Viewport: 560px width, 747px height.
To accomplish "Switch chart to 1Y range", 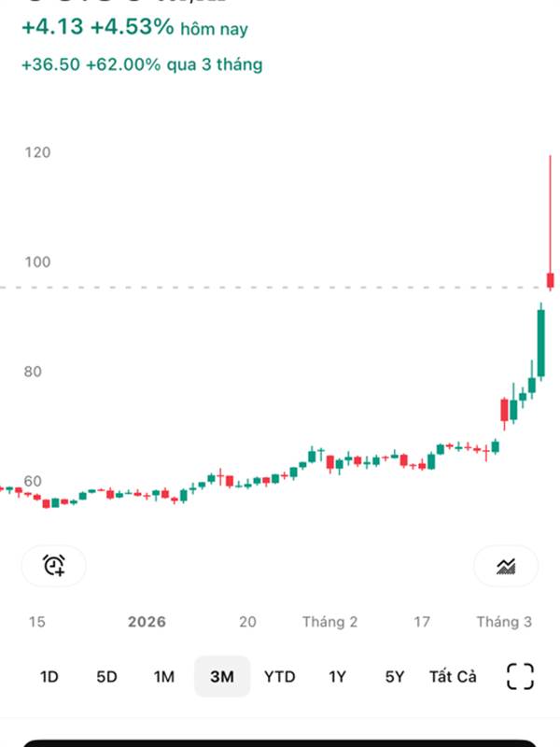I will click(338, 677).
